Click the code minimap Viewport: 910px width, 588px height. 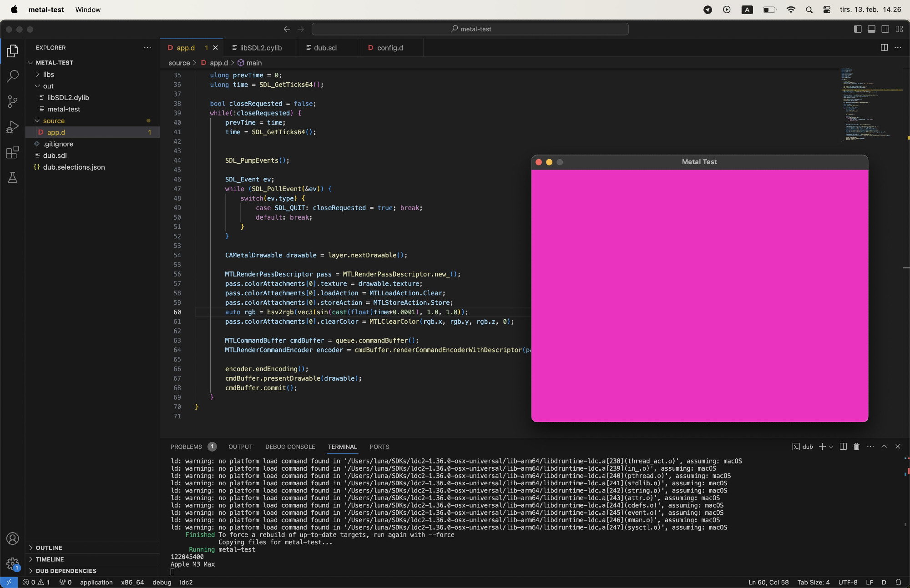[x=871, y=106]
